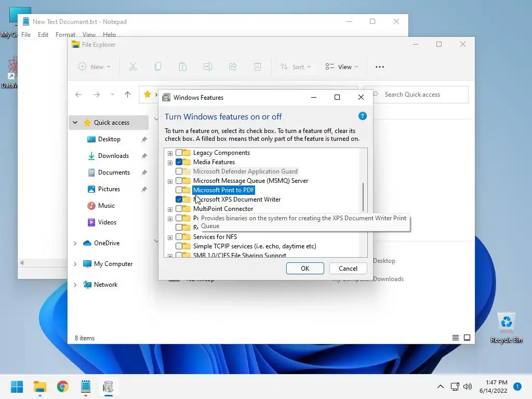This screenshot has height=399, width=532.
Task: Open the Windows Start button
Action: pos(17,387)
